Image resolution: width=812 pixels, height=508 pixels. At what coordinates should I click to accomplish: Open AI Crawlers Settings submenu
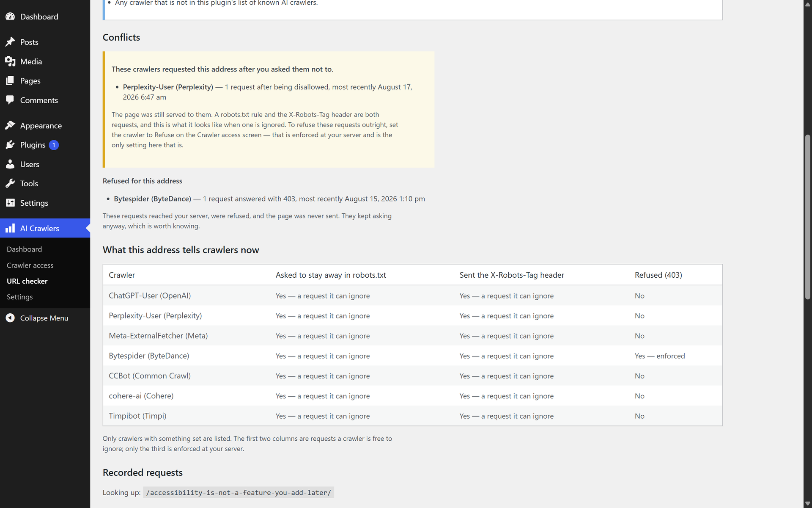click(x=19, y=297)
